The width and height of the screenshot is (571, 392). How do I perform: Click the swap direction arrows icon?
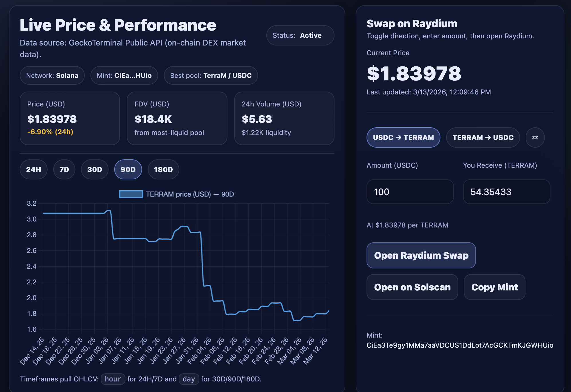tap(535, 138)
